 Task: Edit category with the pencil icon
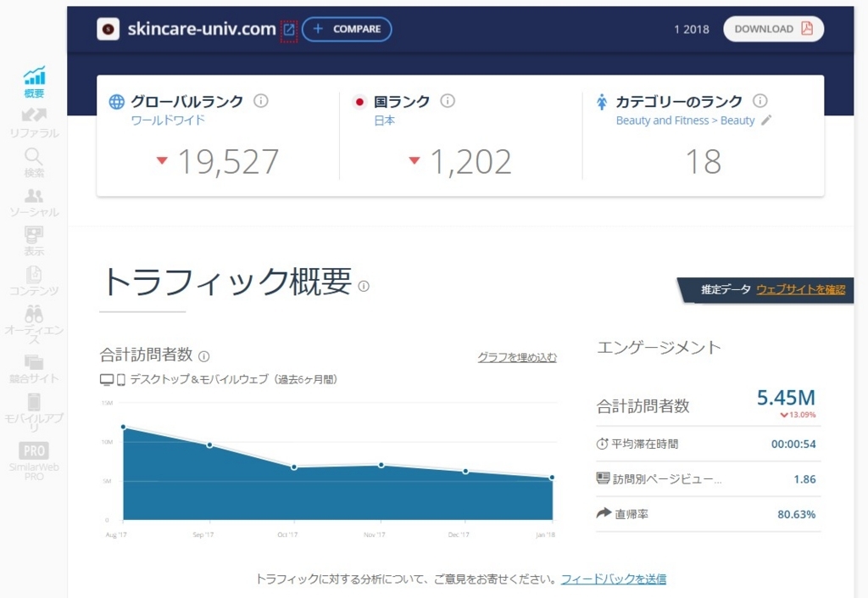[766, 120]
